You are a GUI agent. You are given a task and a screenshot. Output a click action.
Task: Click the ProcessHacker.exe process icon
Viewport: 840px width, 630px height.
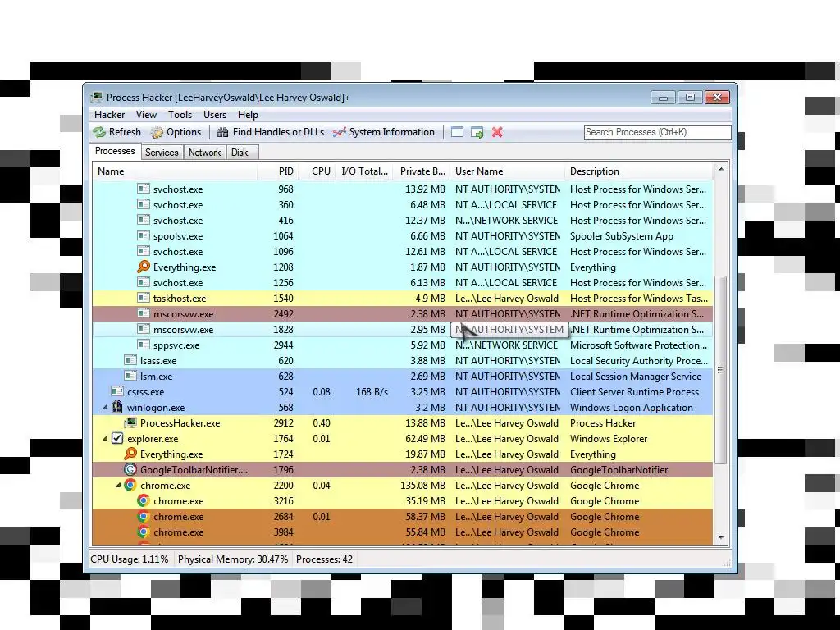(130, 422)
